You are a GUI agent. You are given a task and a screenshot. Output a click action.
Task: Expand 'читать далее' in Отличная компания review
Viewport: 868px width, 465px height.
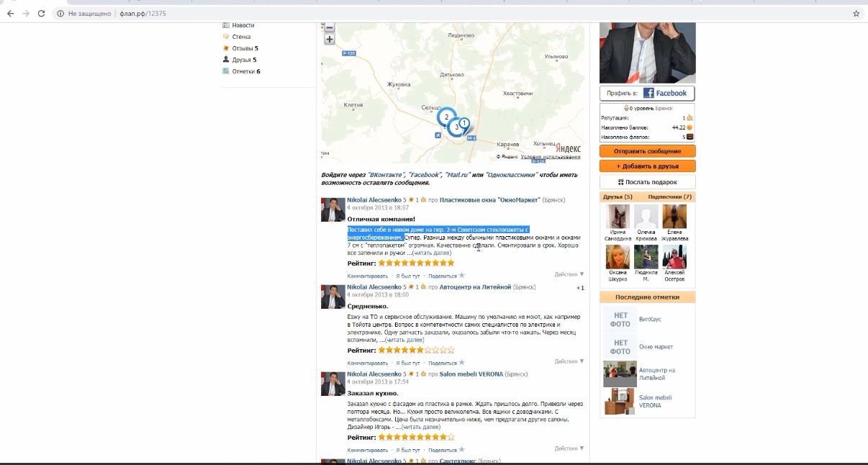pyautogui.click(x=432, y=253)
